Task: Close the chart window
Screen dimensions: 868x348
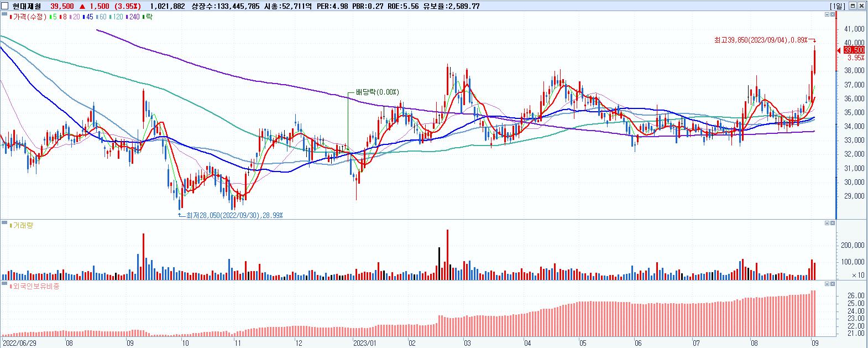Action: [x=861, y=6]
